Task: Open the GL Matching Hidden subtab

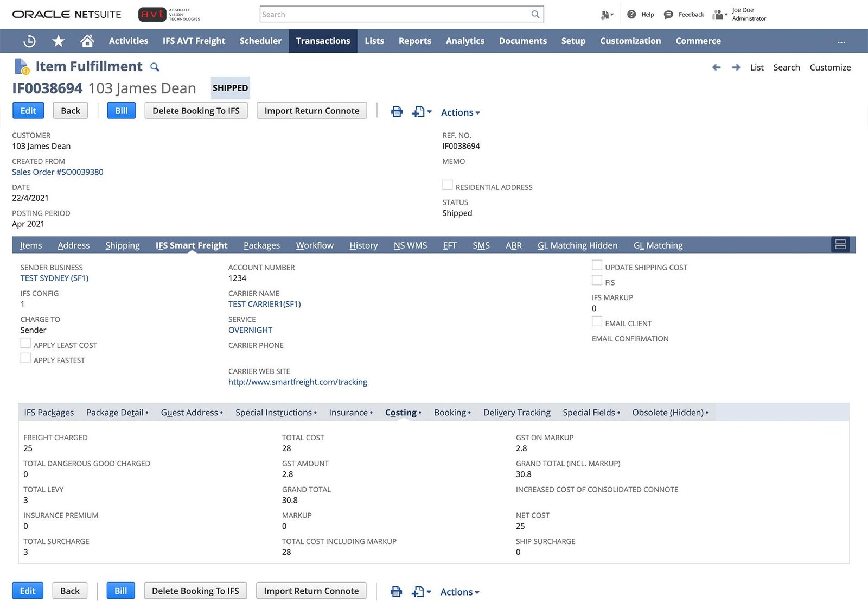Action: coord(577,245)
